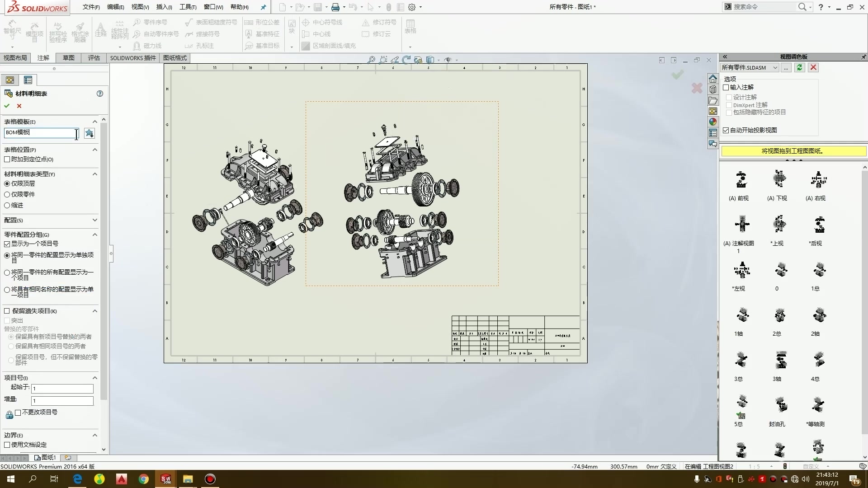The width and height of the screenshot is (868, 488).
Task: Click Zoom to Area icon in view toolbar
Action: 383,60
